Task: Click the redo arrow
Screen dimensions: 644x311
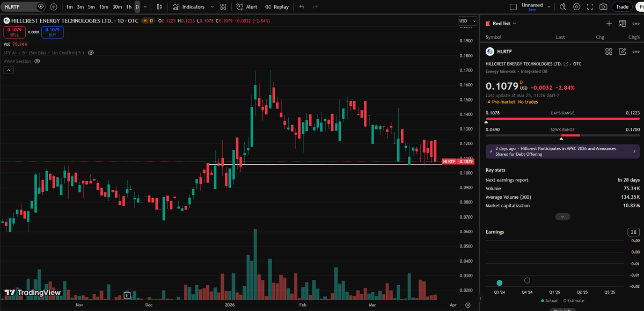Action: (315, 7)
